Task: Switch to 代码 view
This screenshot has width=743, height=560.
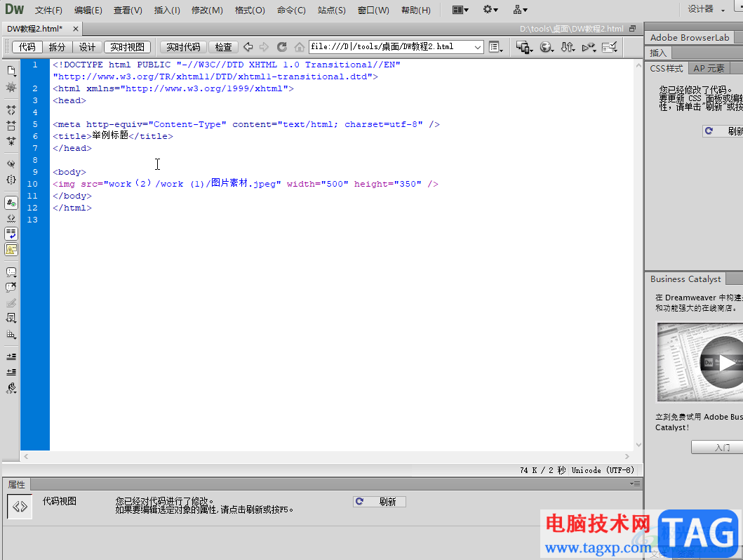Action: (27, 47)
